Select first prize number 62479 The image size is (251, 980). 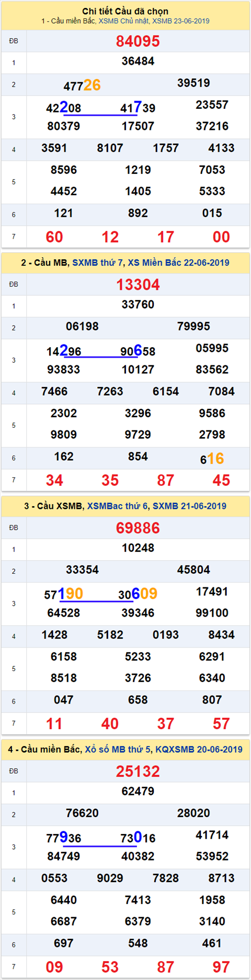[138, 792]
